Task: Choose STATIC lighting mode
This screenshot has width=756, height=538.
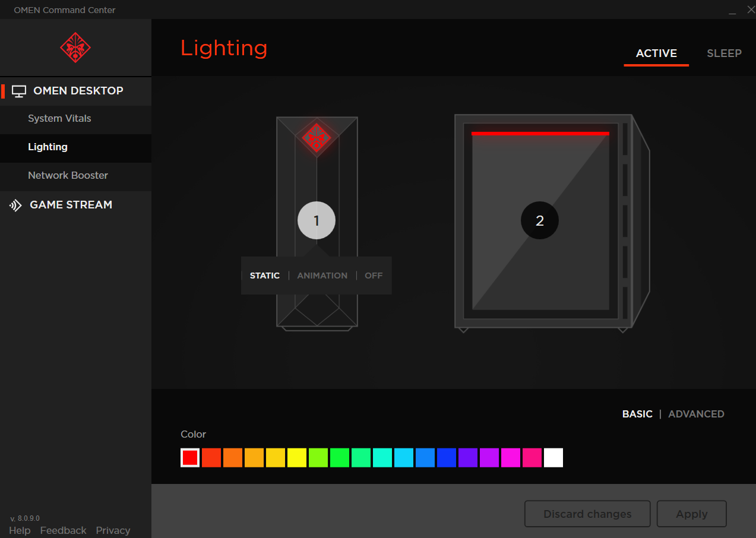Action: pyautogui.click(x=265, y=276)
